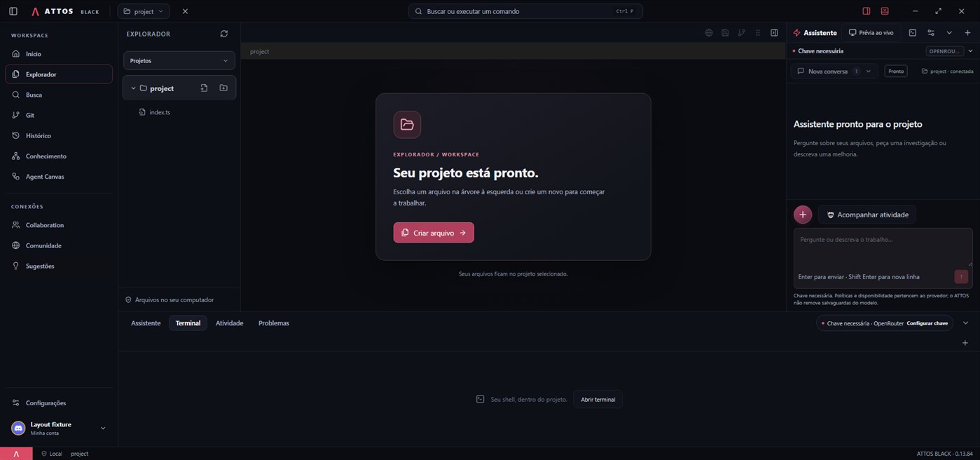The height and width of the screenshot is (460, 980).
Task: Open the Git section
Action: tap(59, 115)
